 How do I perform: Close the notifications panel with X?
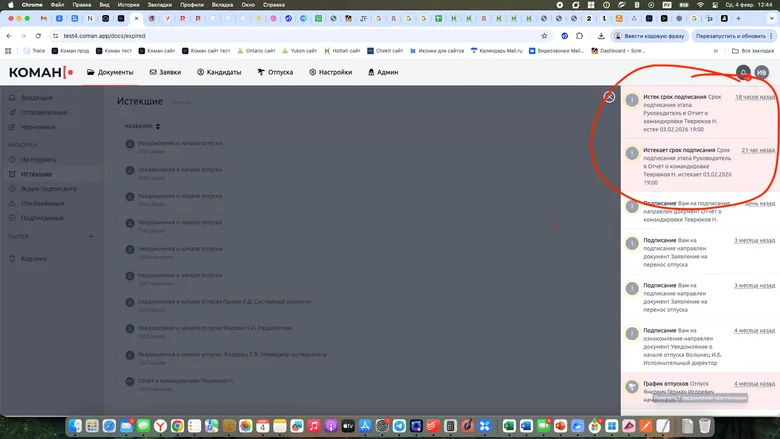[x=609, y=97]
